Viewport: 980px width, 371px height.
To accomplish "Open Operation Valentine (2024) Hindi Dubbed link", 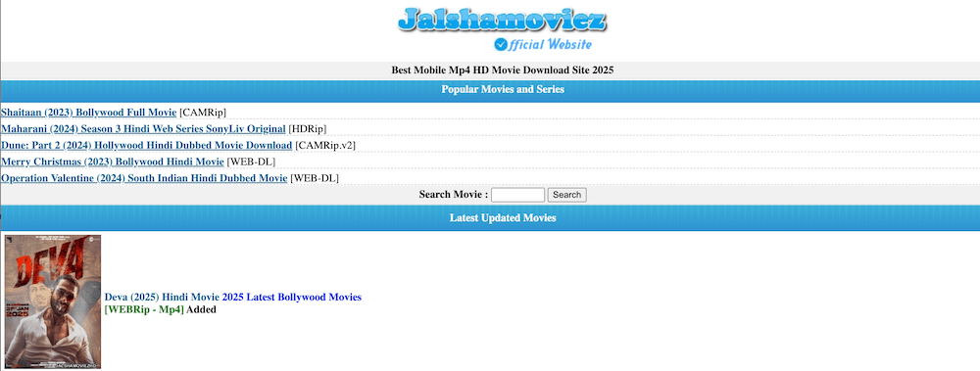I will (144, 178).
